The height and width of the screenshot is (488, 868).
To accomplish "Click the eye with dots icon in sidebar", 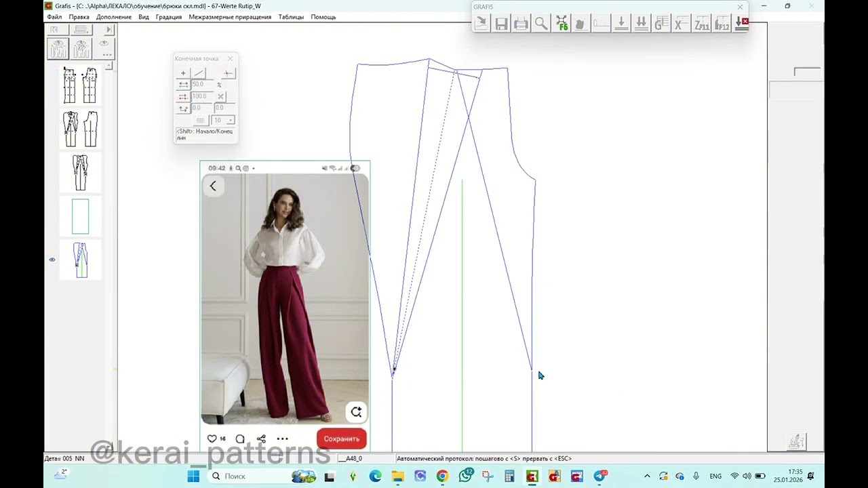I will pos(104,47).
